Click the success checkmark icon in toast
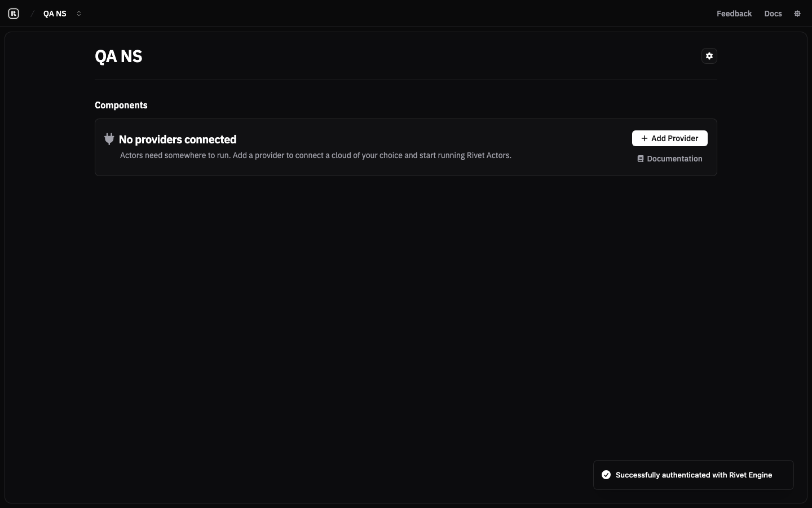812x508 pixels. tap(606, 475)
